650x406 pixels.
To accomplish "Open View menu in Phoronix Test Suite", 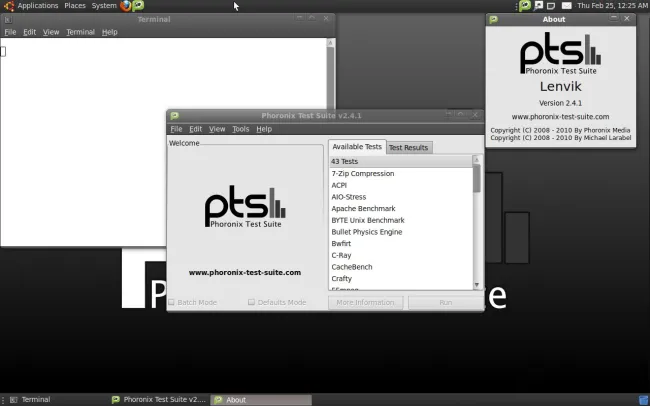I will click(217, 129).
